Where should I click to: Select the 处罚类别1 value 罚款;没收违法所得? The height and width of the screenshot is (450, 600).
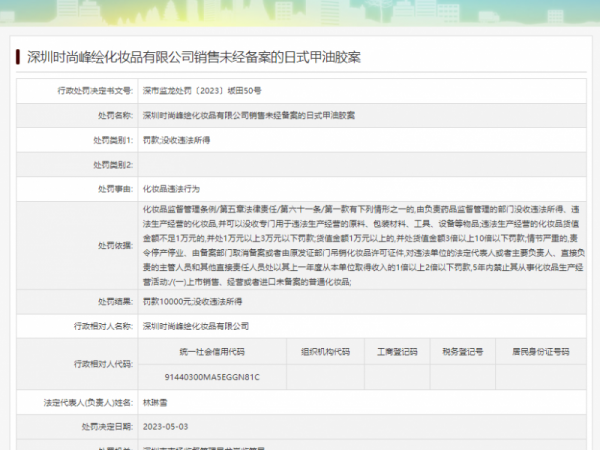tap(179, 139)
